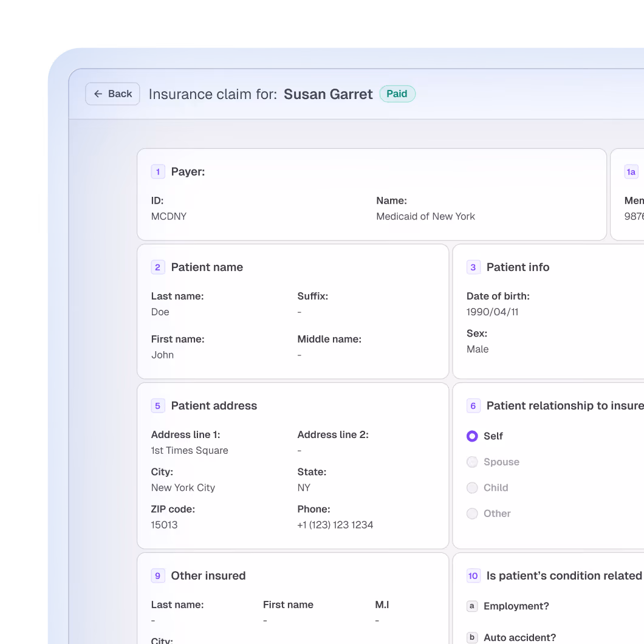The image size is (644, 644).
Task: Click the number 6 relationship badge
Action: tap(473, 406)
